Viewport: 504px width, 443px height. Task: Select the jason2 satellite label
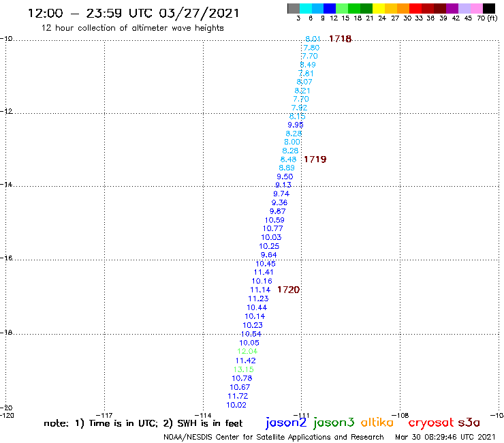point(286,423)
